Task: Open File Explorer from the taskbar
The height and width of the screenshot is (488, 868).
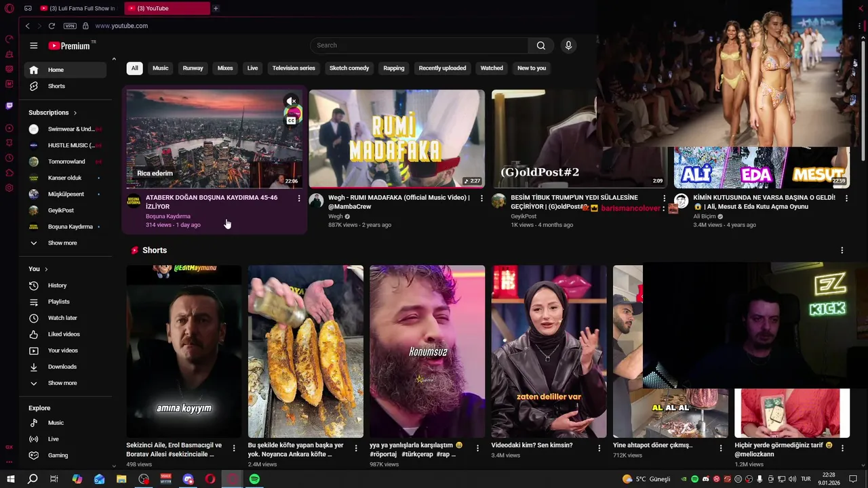Action: pos(121,479)
